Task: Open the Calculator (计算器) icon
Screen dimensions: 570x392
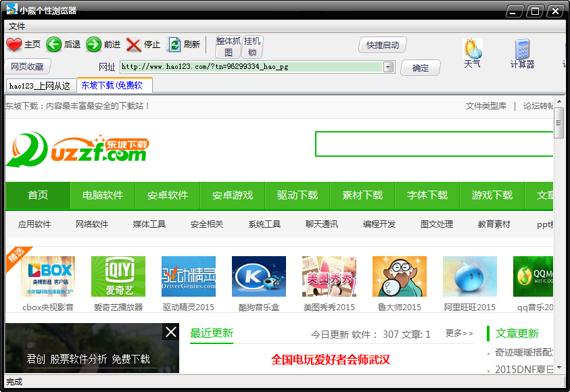Action: pos(522,49)
